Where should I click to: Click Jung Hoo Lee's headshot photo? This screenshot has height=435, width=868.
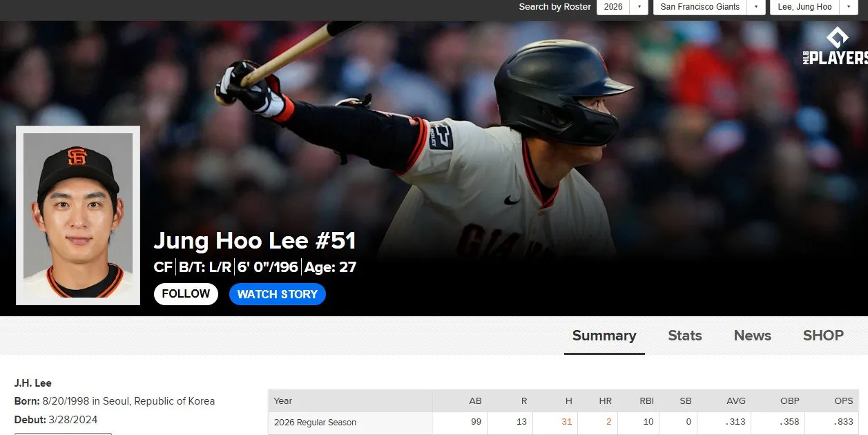tap(78, 215)
